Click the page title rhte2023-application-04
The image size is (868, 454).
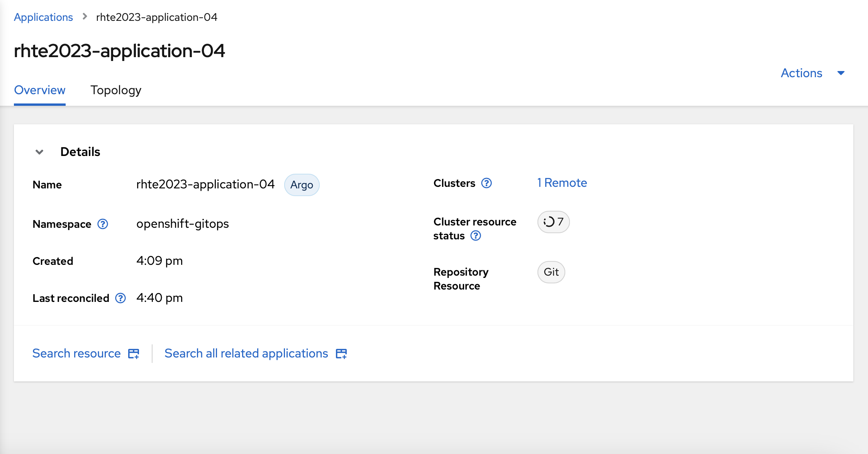tap(119, 51)
